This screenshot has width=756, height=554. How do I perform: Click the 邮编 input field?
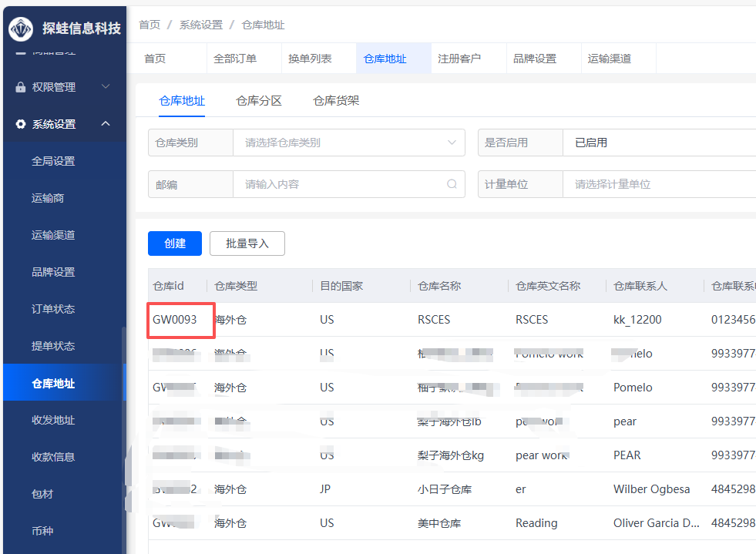click(343, 185)
